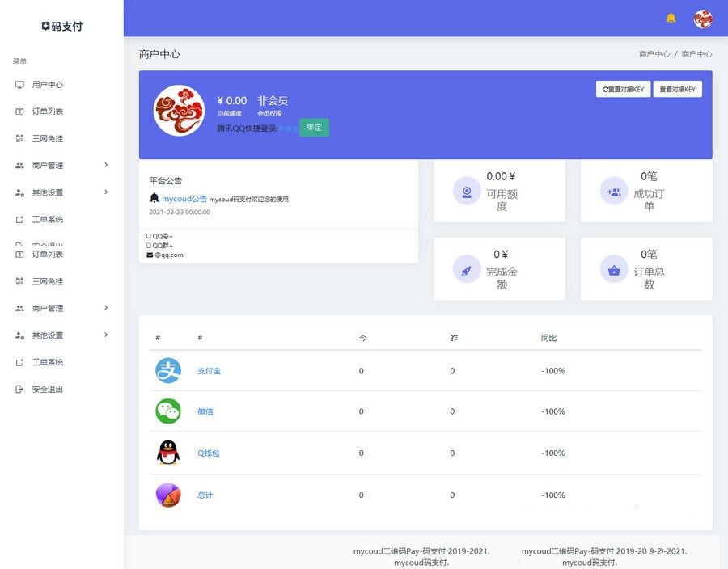Click the QQ号+ contact text

click(163, 236)
